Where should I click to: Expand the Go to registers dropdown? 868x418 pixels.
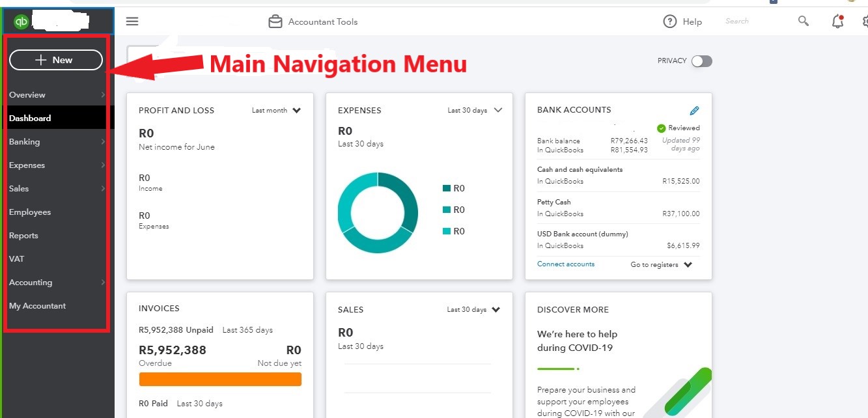pyautogui.click(x=662, y=265)
